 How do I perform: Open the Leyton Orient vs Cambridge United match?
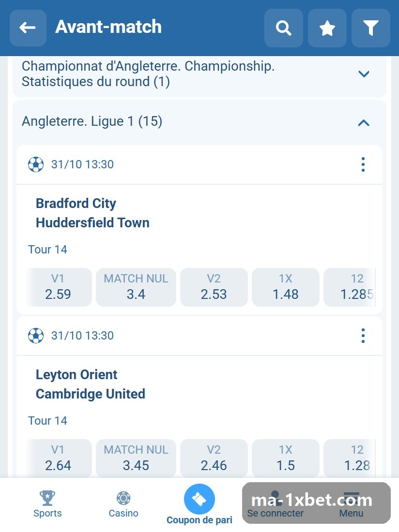click(91, 384)
